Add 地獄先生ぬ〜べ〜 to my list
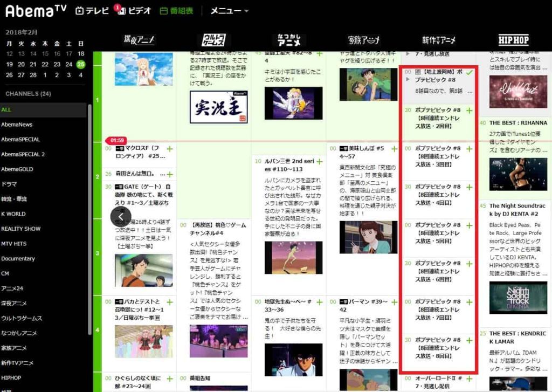The height and width of the screenshot is (392, 552). pos(319,302)
